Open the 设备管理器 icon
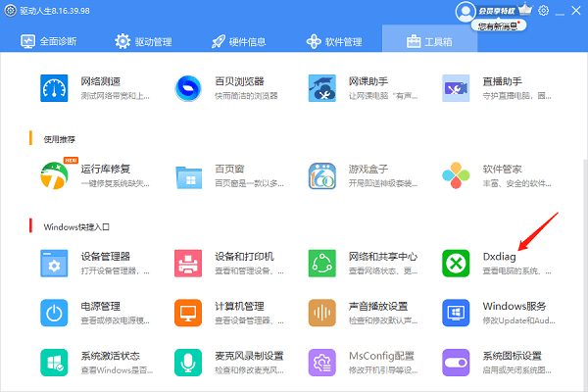Screen dimensions: 588x392 click(54, 264)
